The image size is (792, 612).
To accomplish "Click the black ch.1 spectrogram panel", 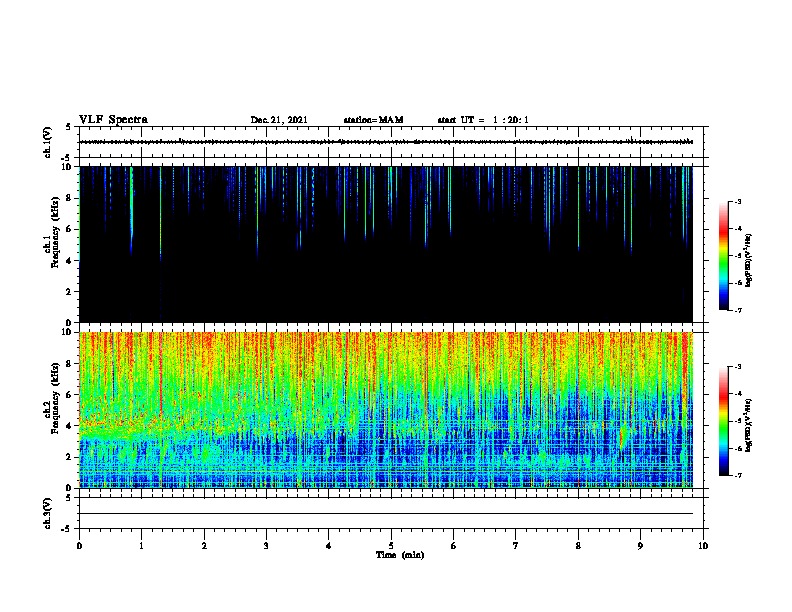I will tap(386, 244).
